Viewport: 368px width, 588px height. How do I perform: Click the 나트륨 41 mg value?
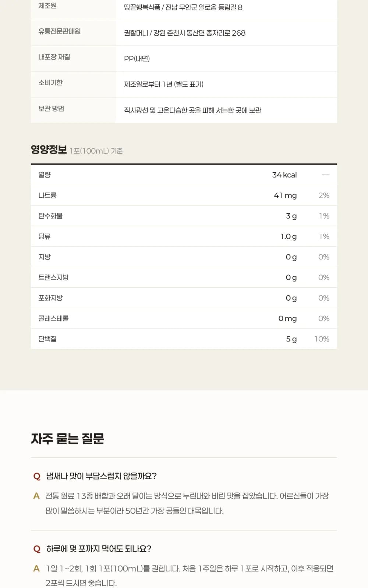(x=285, y=196)
